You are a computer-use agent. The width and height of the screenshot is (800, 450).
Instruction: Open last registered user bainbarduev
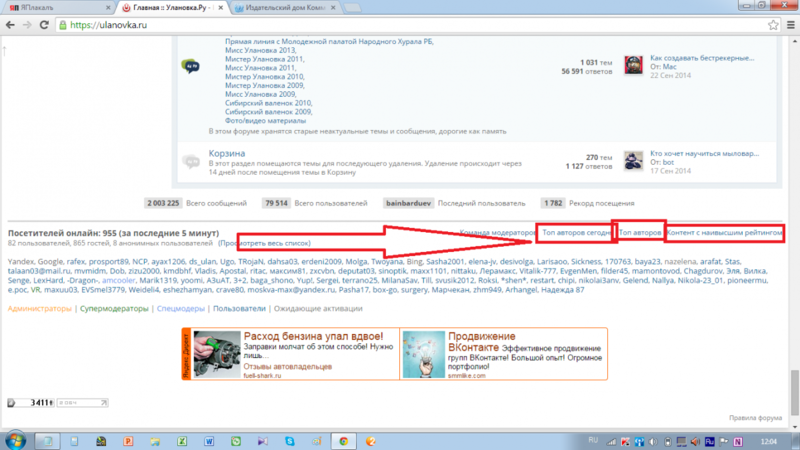click(408, 203)
